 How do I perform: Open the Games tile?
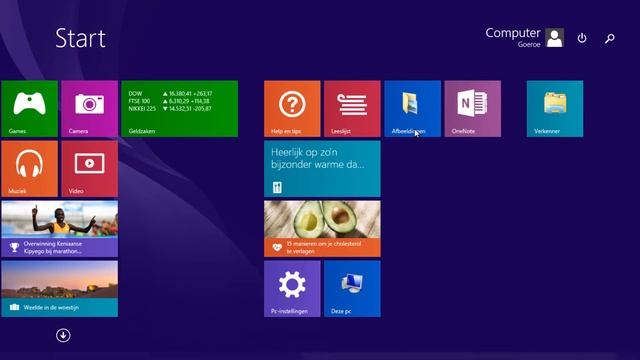[29, 109]
